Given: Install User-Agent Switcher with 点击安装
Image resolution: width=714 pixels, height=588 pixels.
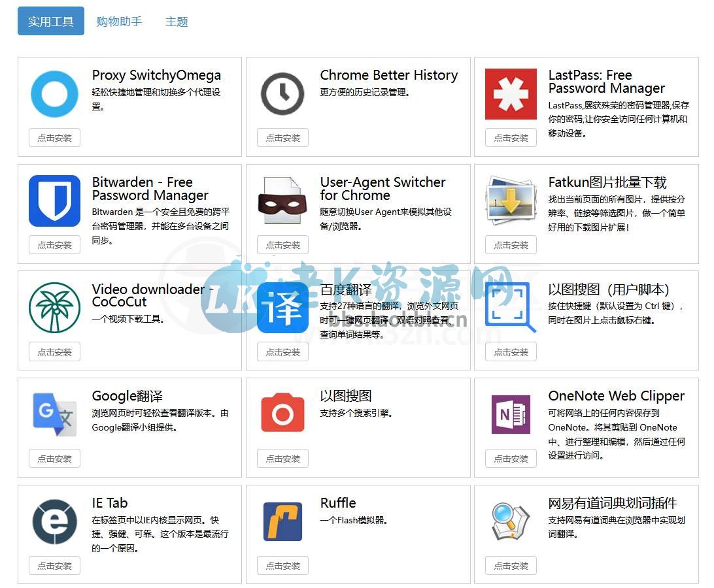Looking at the screenshot, I should [282, 245].
